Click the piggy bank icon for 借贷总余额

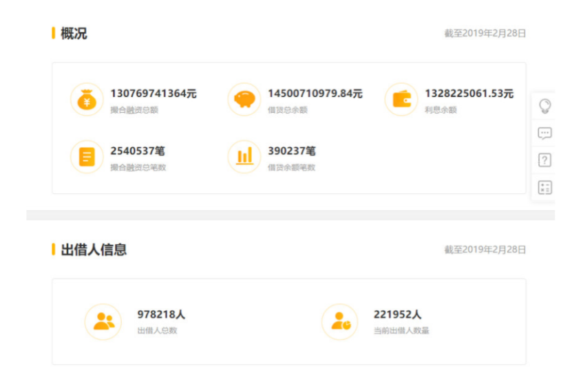pos(244,100)
